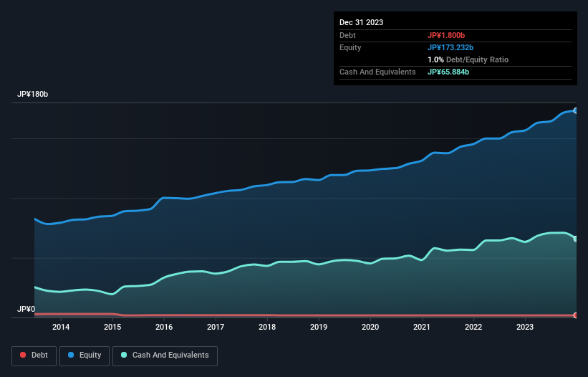Viewport: 588px width, 377px height.
Task: Select the Equity endpoint marker on the chart
Action: [x=576, y=110]
